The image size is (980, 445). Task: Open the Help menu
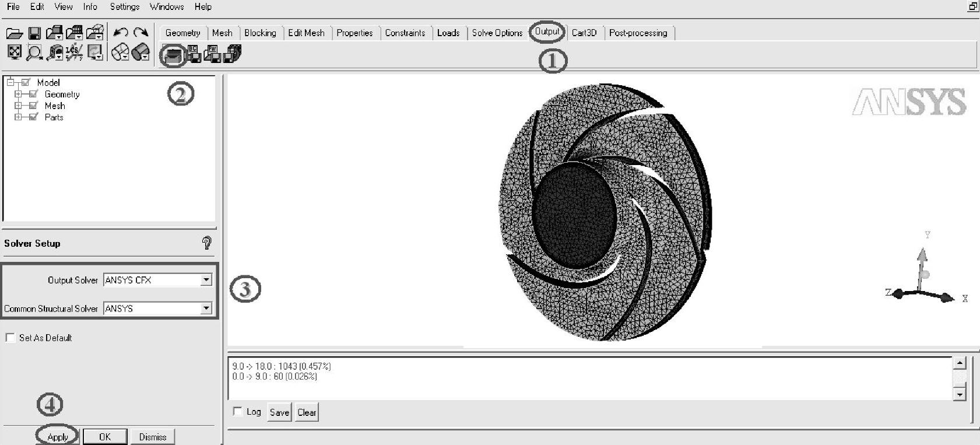coord(203,6)
